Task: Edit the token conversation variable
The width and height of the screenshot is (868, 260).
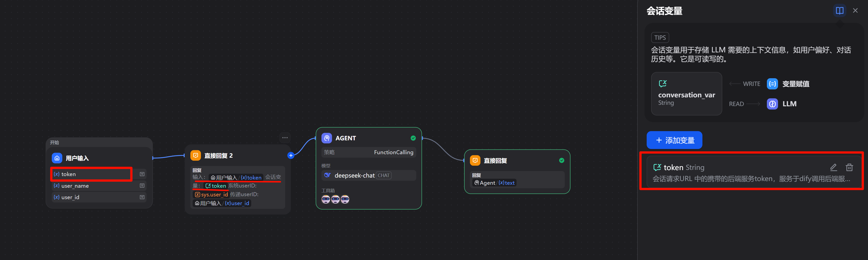Action: click(833, 167)
